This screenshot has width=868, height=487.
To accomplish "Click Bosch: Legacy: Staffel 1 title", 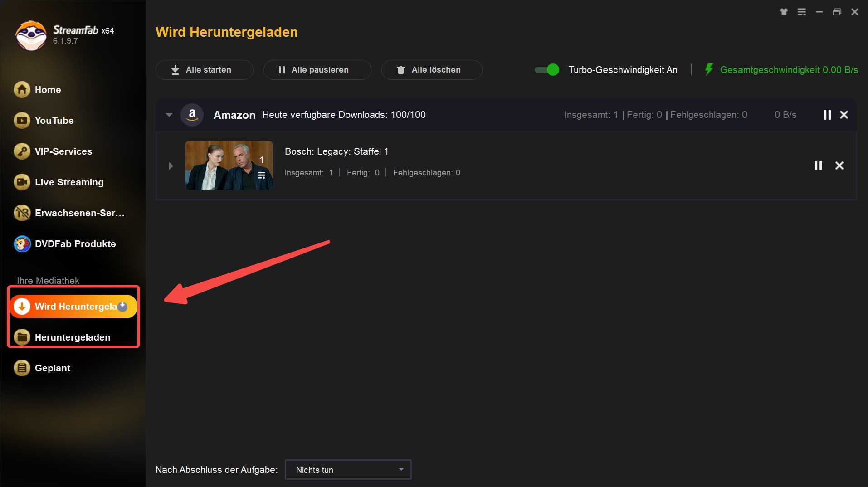I will (336, 151).
